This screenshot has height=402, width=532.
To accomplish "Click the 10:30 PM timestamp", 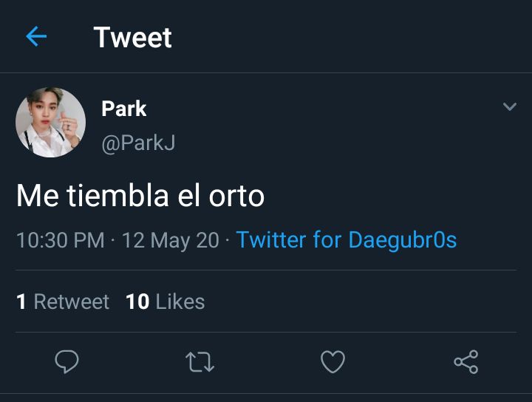I will (61, 240).
